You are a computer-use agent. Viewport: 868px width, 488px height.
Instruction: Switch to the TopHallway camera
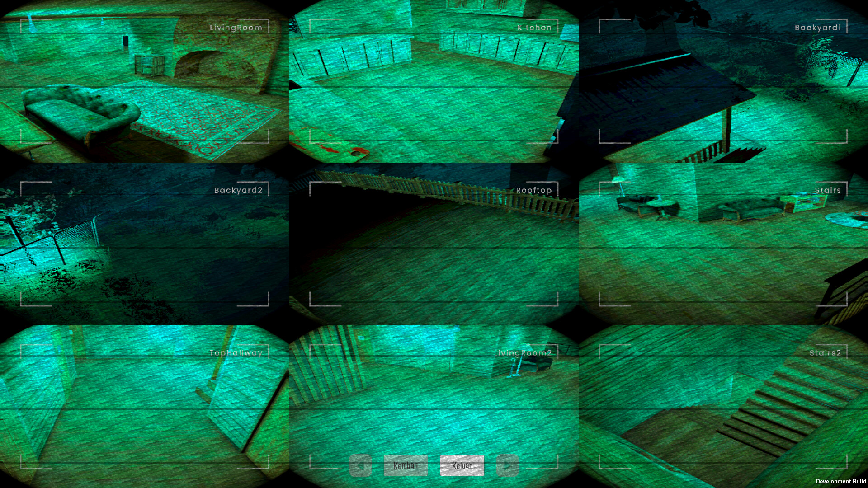(x=145, y=407)
